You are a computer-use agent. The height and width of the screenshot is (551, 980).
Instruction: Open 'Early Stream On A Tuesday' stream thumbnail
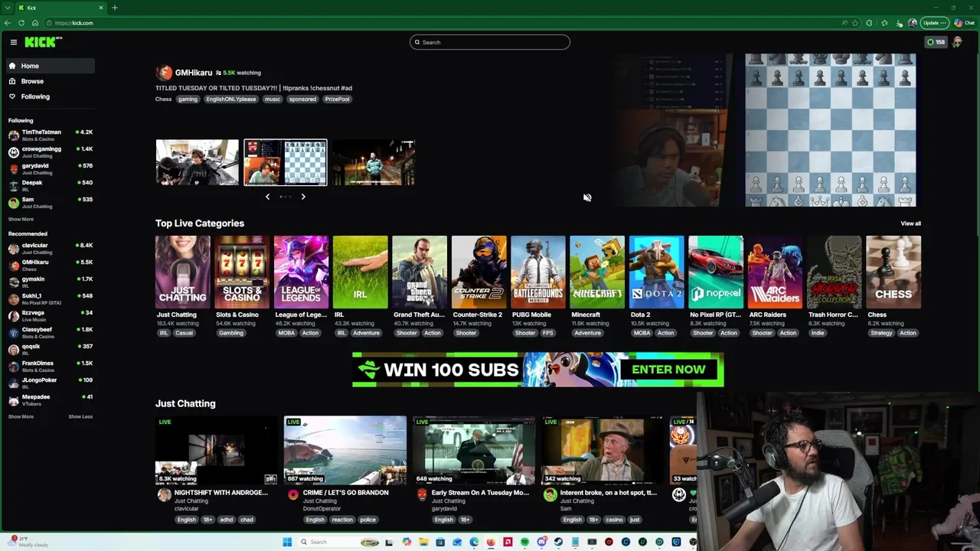click(474, 451)
